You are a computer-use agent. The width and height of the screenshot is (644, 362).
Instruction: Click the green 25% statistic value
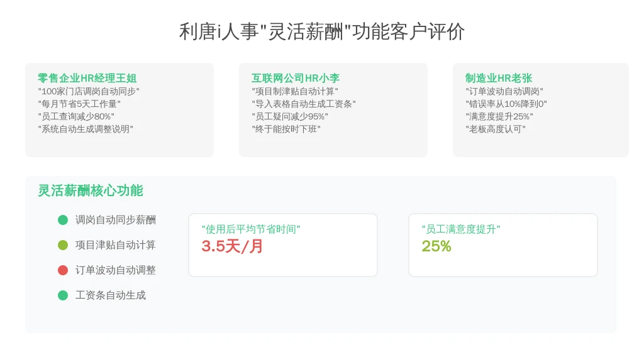coord(436,246)
